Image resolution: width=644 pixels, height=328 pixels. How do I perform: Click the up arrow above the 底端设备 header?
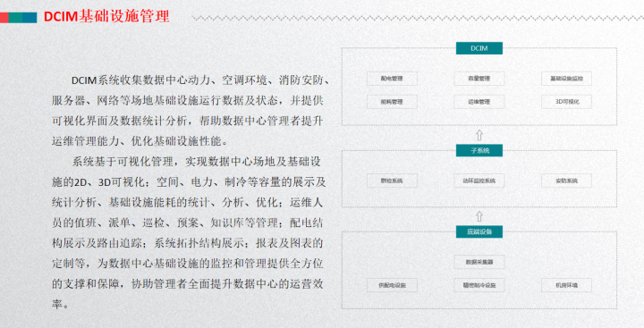[x=479, y=216]
